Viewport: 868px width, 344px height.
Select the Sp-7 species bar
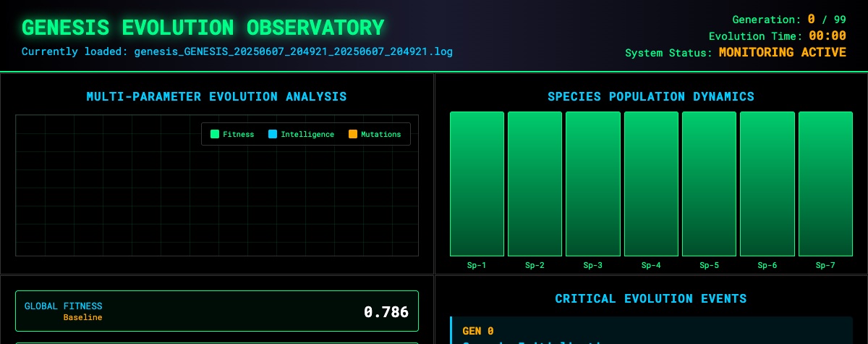(825, 184)
